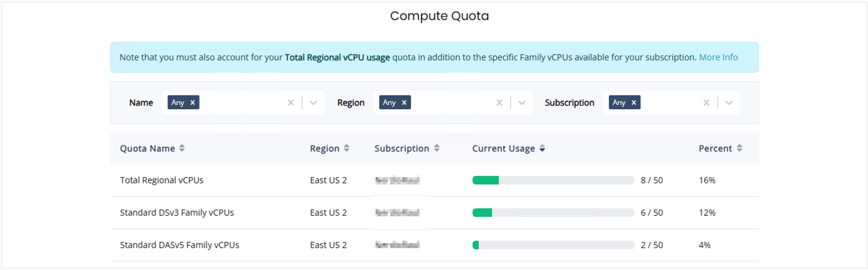Viewport: 868px width, 270px height.
Task: Open the More Info link
Action: 718,58
